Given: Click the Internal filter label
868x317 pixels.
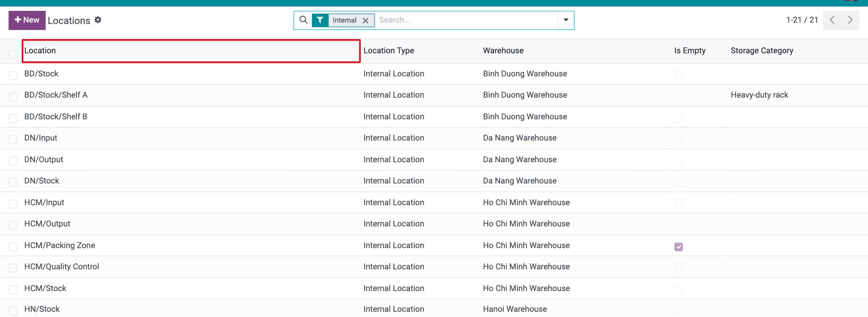Looking at the screenshot, I should (344, 20).
